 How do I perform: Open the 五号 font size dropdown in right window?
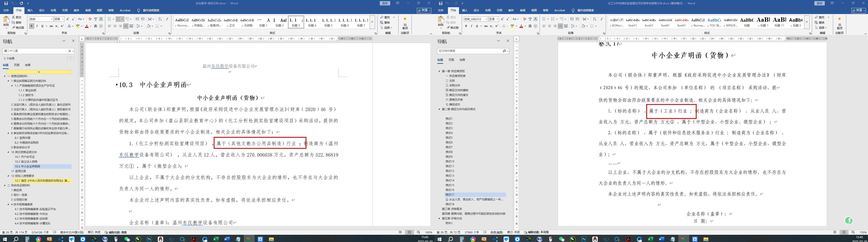(x=497, y=19)
